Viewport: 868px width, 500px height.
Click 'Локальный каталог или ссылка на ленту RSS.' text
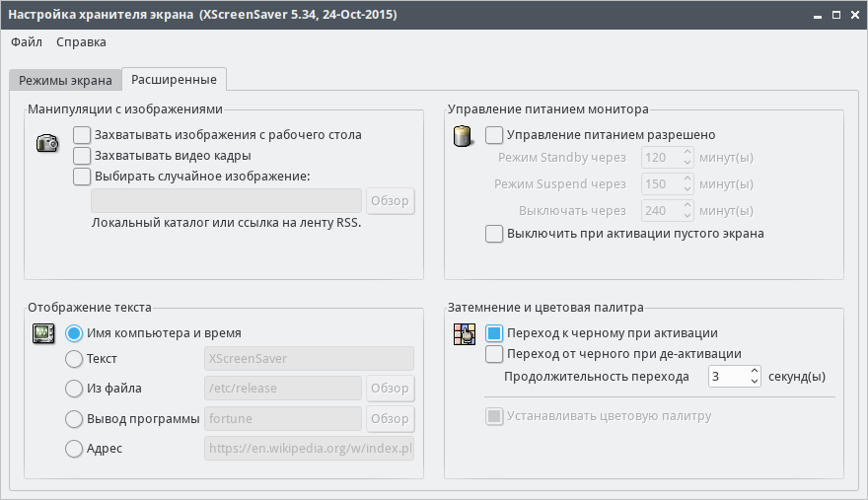[x=227, y=223]
